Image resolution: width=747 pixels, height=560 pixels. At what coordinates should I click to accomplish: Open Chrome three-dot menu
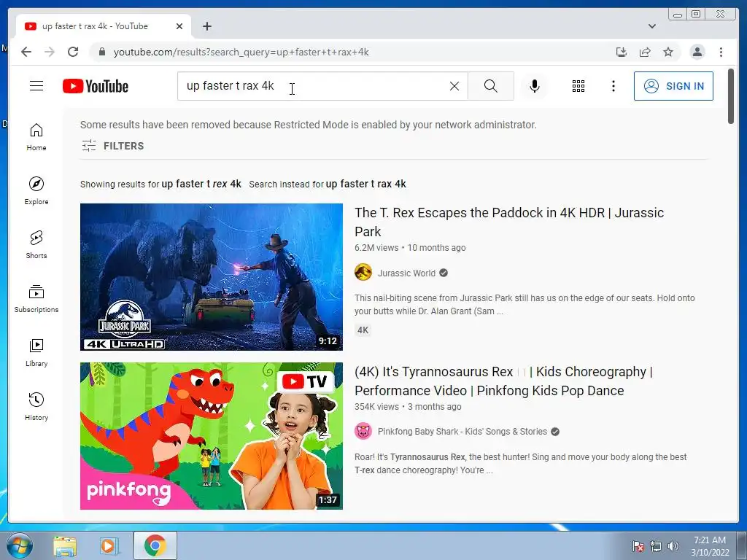pos(721,52)
